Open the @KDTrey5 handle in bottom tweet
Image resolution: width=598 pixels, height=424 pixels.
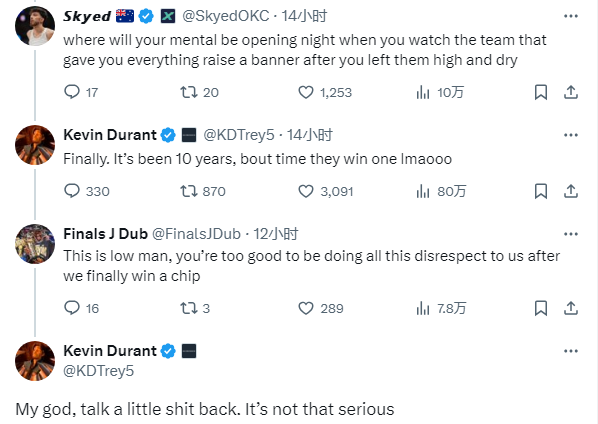pos(98,371)
